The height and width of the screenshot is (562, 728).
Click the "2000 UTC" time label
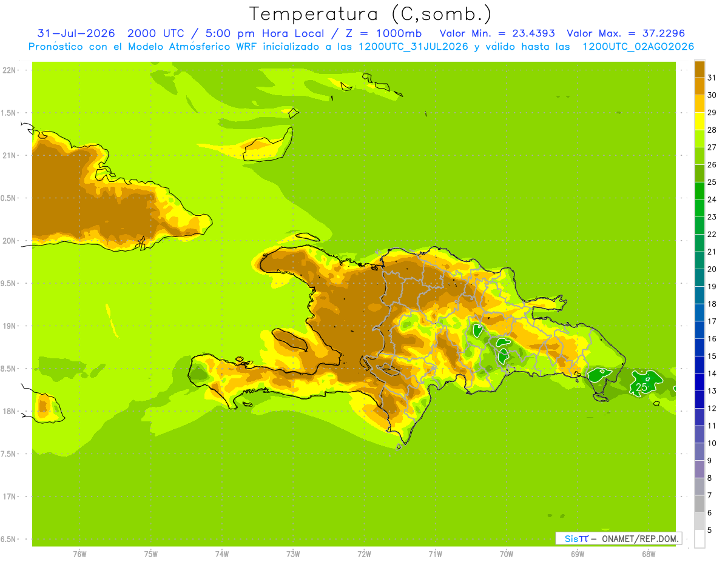[156, 33]
